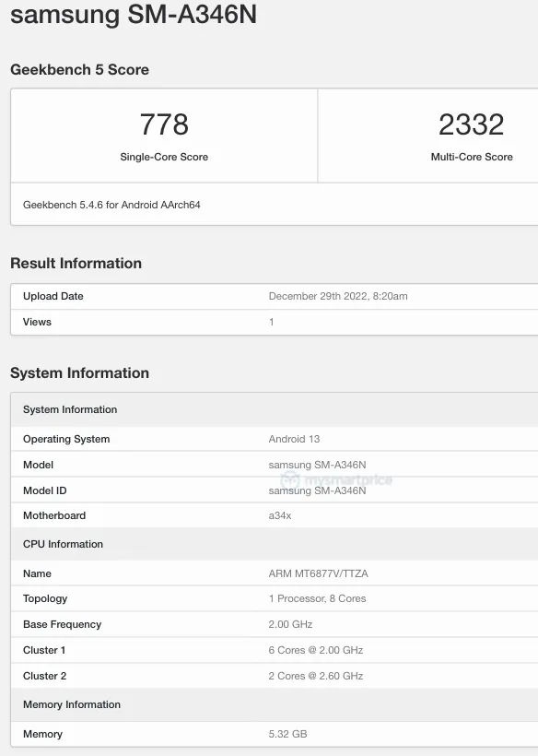
Task: Click the 'Memory Information' table header
Action: [x=275, y=704]
